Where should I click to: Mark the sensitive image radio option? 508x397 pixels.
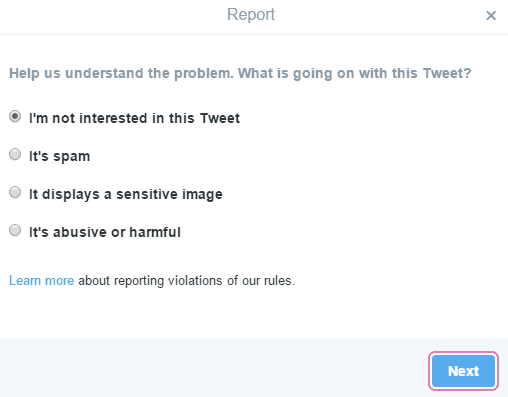pyautogui.click(x=15, y=193)
